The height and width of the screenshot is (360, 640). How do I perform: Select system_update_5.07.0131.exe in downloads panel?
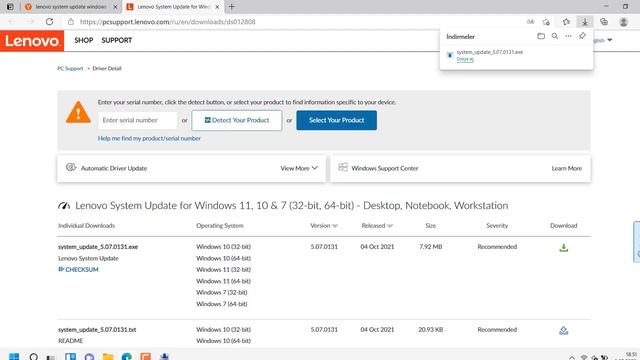click(x=489, y=52)
